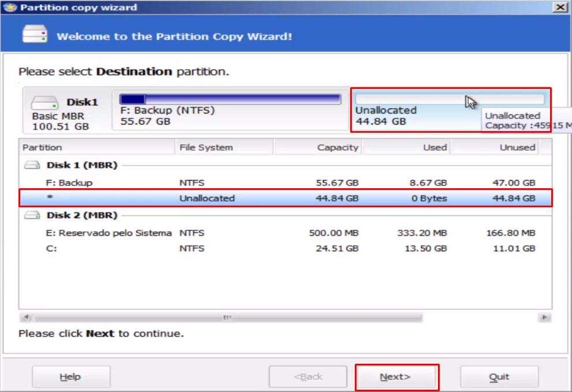Click the Next> button

tap(396, 376)
